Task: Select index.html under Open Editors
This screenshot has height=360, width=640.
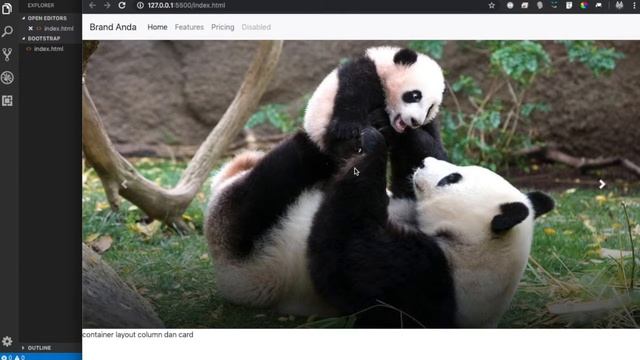Action: [59, 29]
